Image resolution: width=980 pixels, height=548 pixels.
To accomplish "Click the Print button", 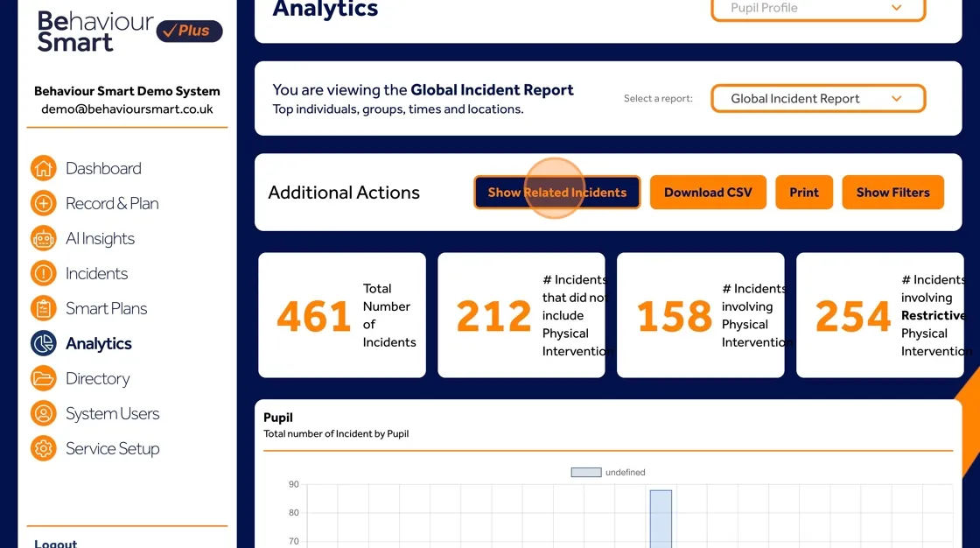I will point(803,192).
